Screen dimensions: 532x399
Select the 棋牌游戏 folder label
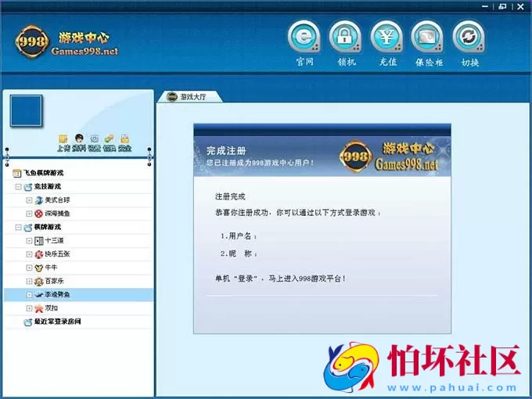click(48, 227)
